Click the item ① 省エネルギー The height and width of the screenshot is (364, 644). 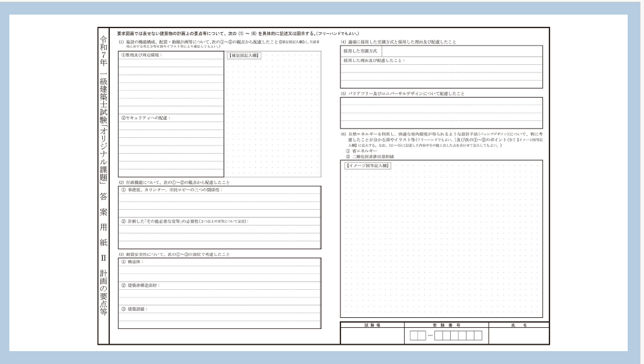click(x=361, y=151)
